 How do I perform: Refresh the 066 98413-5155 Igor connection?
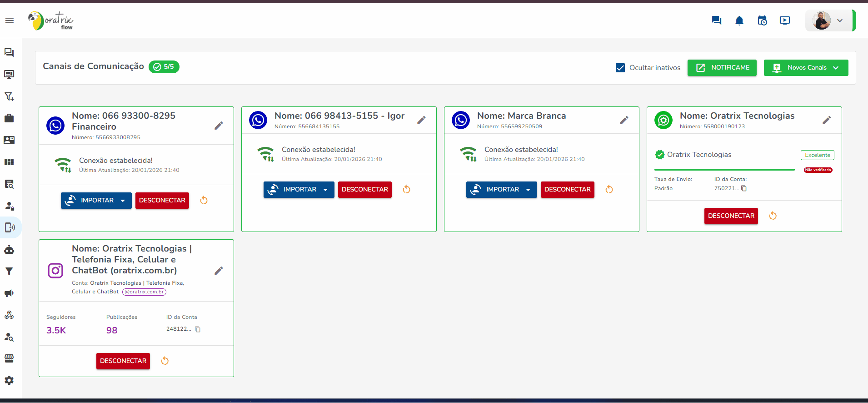[407, 190]
